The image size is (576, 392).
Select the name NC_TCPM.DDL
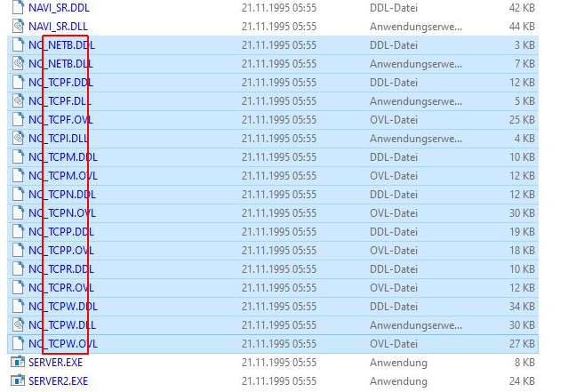[x=63, y=157]
